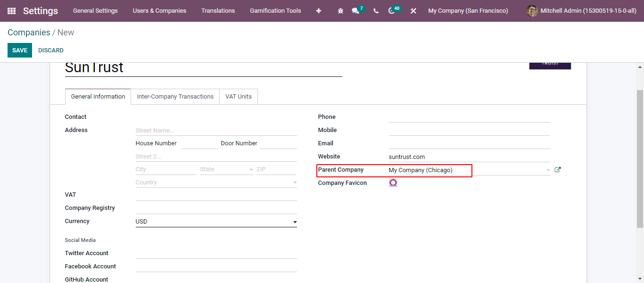The image size is (644, 283).
Task: Click the ZIP field
Action: pyautogui.click(x=277, y=169)
